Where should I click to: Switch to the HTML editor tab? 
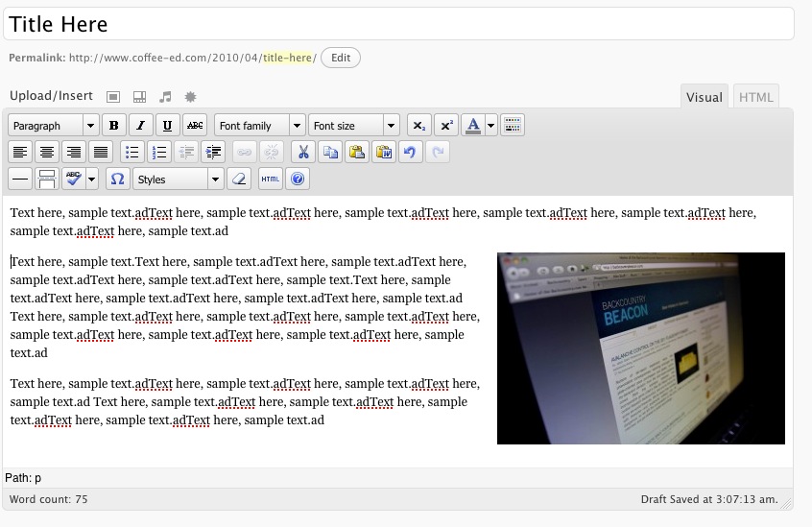[755, 97]
